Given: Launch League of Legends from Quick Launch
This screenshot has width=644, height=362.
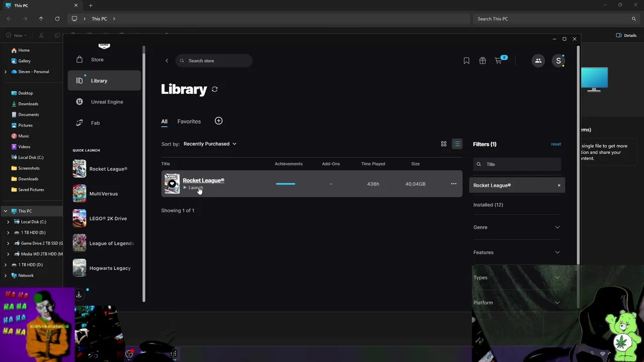Looking at the screenshot, I should pyautogui.click(x=104, y=243).
